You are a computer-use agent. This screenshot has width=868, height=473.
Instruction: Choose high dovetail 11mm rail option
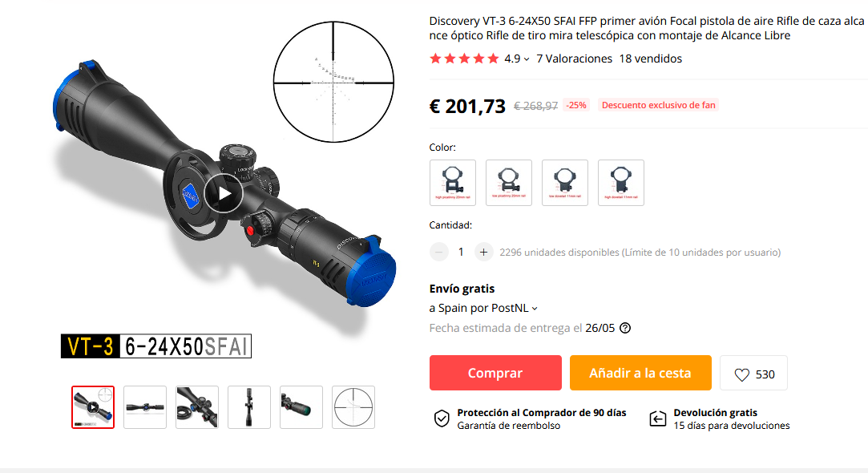pyautogui.click(x=621, y=183)
